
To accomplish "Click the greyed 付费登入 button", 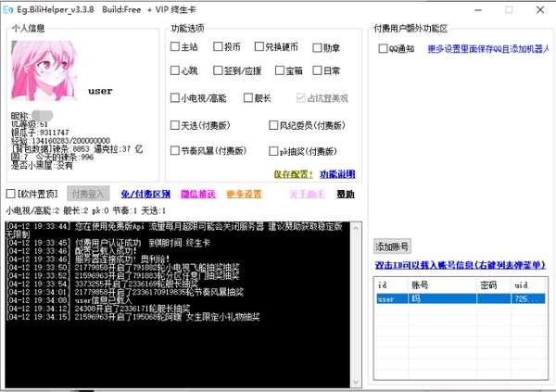I will [88, 194].
